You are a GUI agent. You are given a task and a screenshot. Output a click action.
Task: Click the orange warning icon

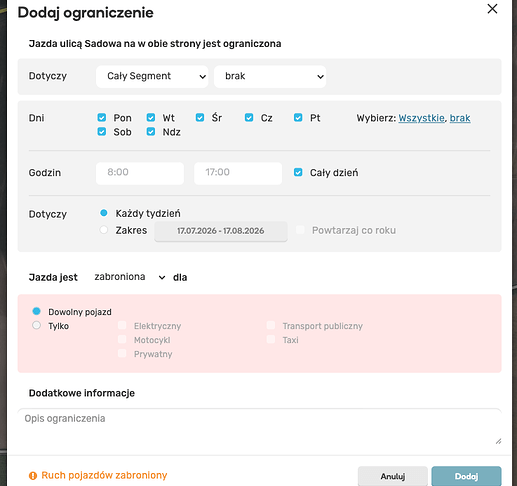tap(33, 476)
